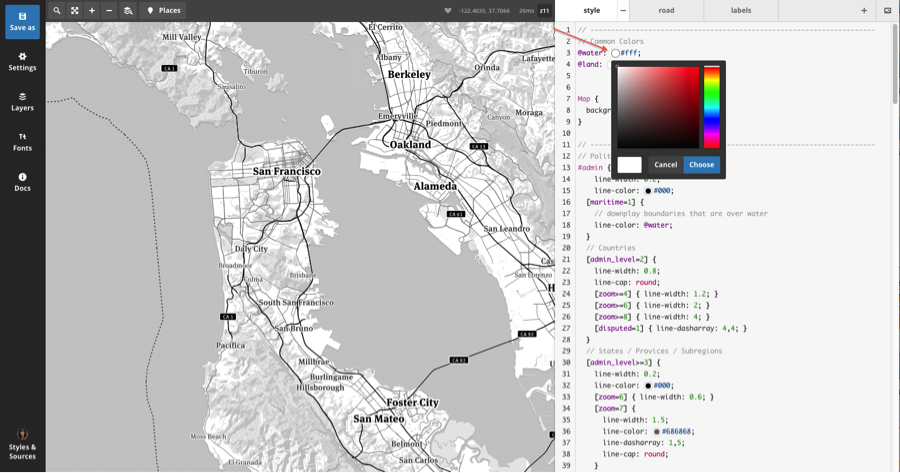Screen dimensions: 900x473
Task: Zoom out the map with minus
Action: click(109, 11)
